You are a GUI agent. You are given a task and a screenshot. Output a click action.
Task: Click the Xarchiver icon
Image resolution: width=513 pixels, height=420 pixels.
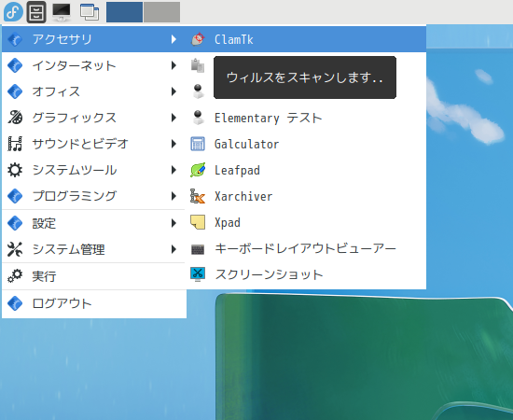[x=198, y=196]
